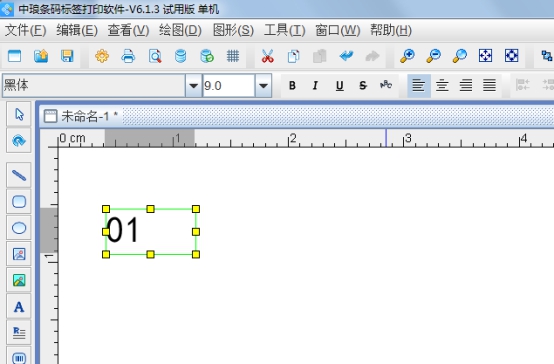This screenshot has width=554, height=364.
Task: Click the database refresh icon
Action: coord(207,56)
